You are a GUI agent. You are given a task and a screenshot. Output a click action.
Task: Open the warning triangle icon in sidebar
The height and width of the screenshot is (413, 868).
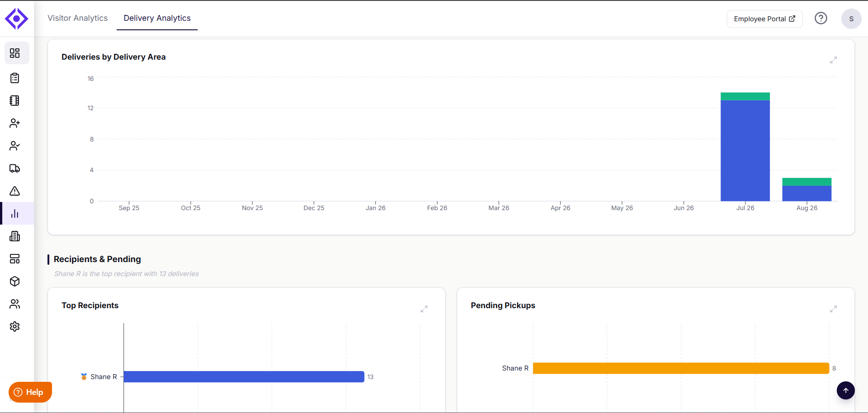click(x=15, y=191)
